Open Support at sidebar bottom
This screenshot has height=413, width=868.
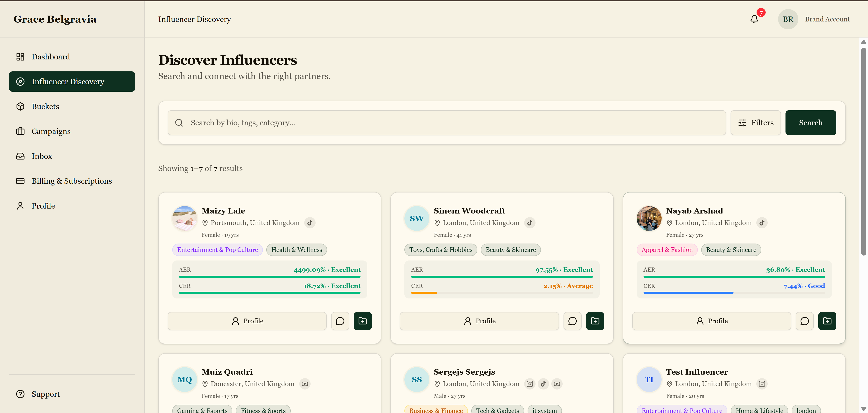click(72, 394)
